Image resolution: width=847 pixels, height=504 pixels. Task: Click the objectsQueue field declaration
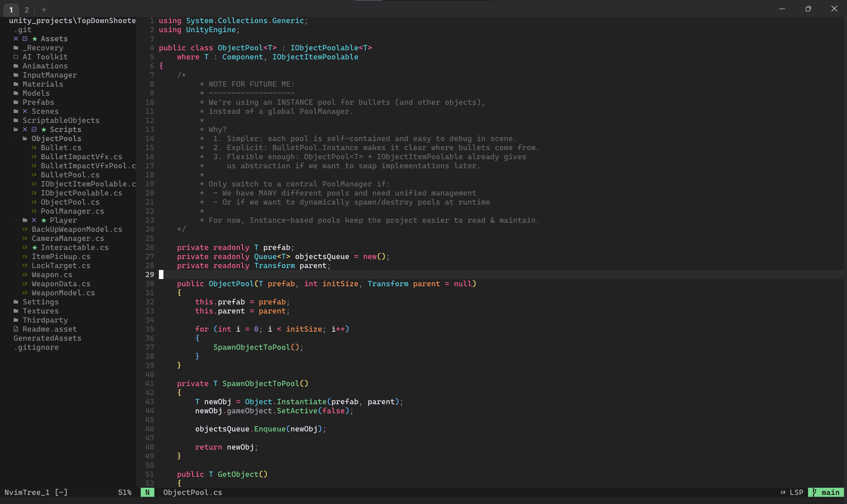(x=322, y=257)
